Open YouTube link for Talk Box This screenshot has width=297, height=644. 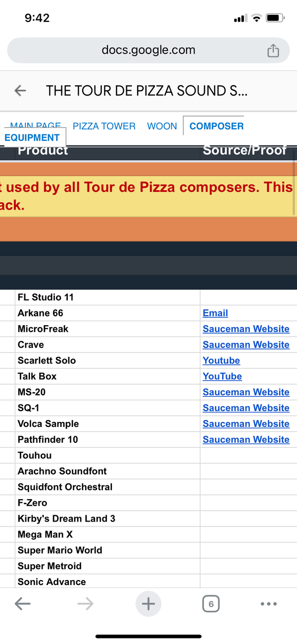[x=222, y=376]
